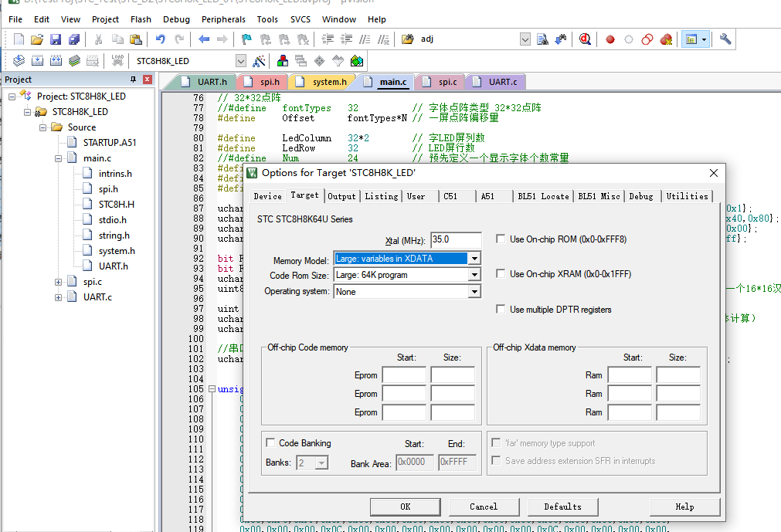Indent selected lines icon
The width and height of the screenshot is (781, 532).
328,39
